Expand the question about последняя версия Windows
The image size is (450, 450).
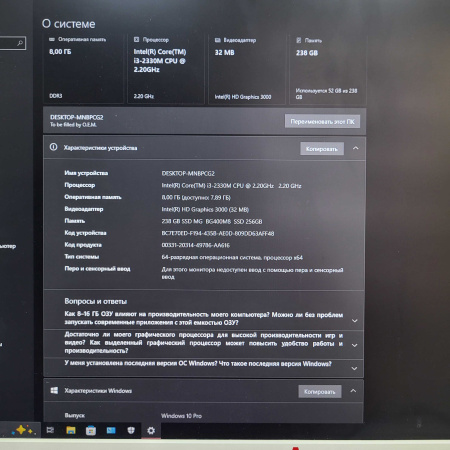point(354,368)
